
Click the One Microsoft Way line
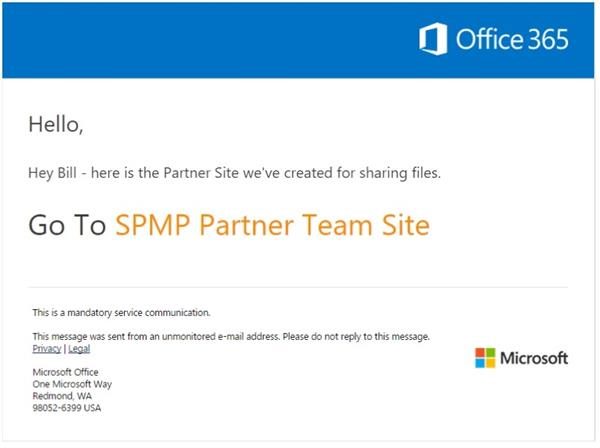72,384
